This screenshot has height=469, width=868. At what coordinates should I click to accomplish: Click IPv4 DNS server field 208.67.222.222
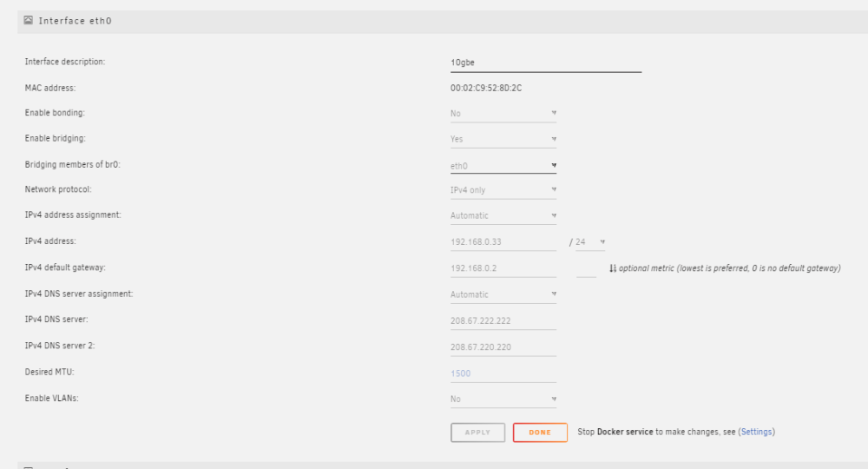503,321
